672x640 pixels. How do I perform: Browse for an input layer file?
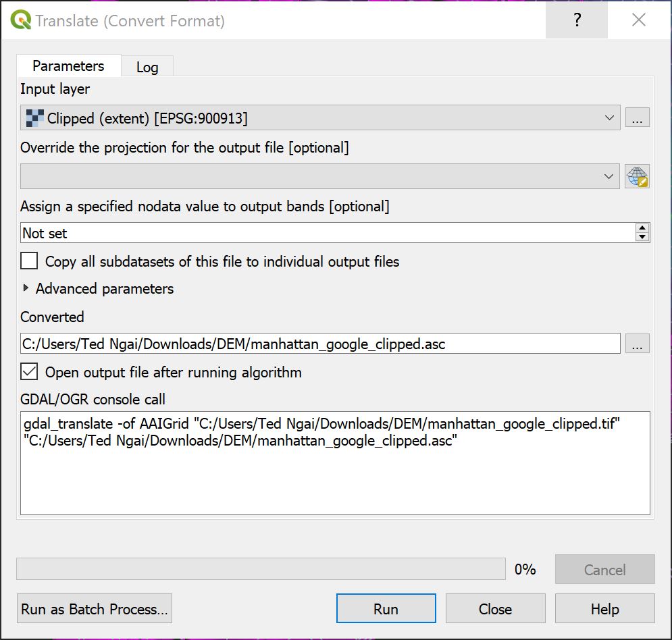tap(638, 117)
